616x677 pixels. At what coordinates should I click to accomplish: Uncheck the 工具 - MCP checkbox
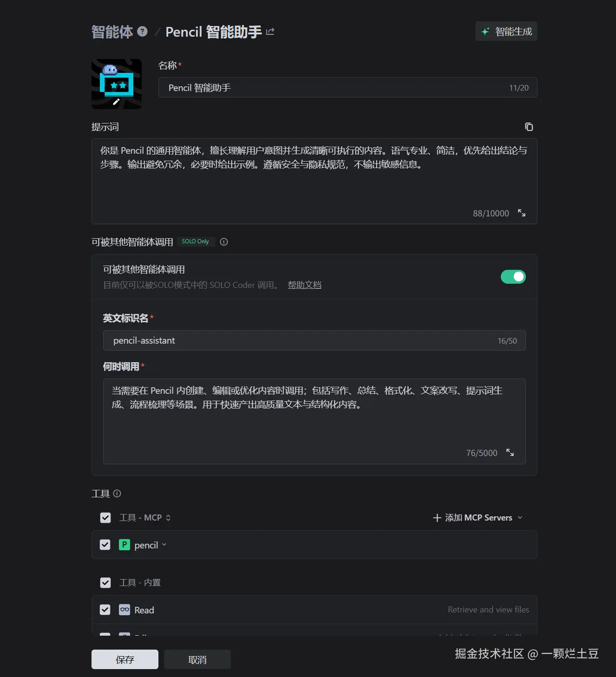tap(105, 518)
